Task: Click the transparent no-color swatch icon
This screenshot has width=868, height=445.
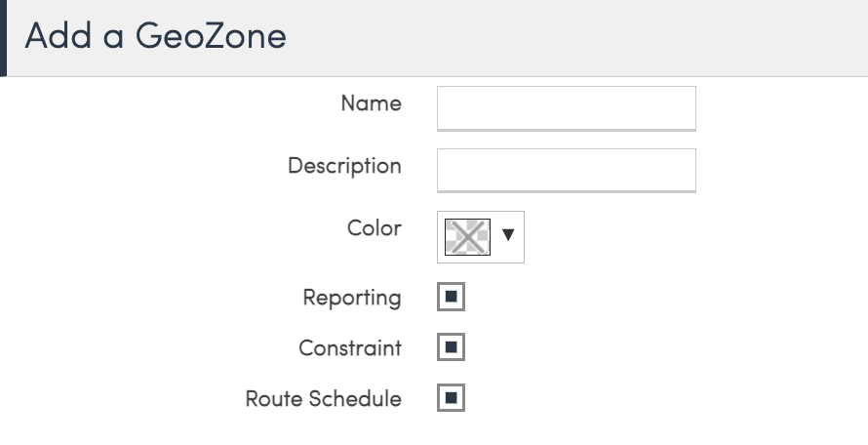Action: [x=466, y=237]
